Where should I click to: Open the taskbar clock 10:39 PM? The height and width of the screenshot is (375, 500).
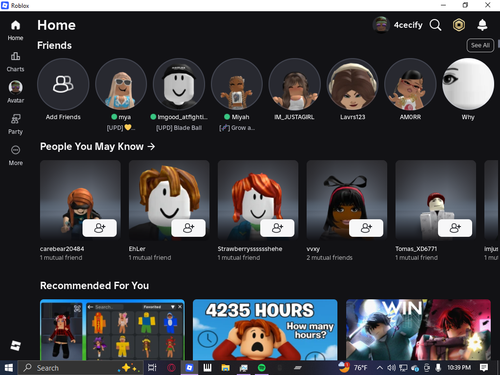(459, 368)
